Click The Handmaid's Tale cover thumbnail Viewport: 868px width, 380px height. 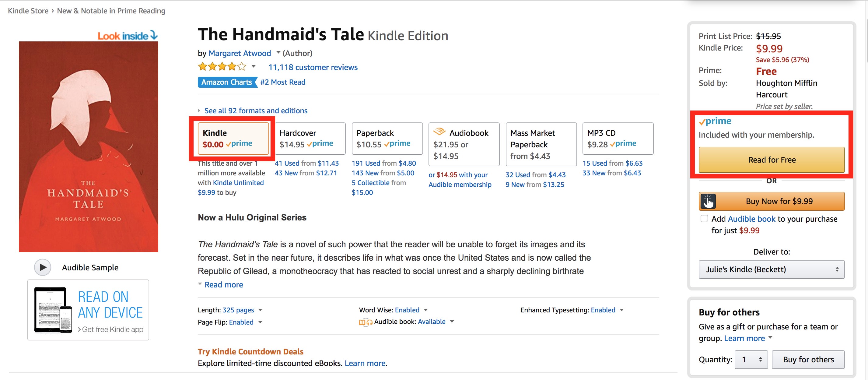pyautogui.click(x=88, y=147)
